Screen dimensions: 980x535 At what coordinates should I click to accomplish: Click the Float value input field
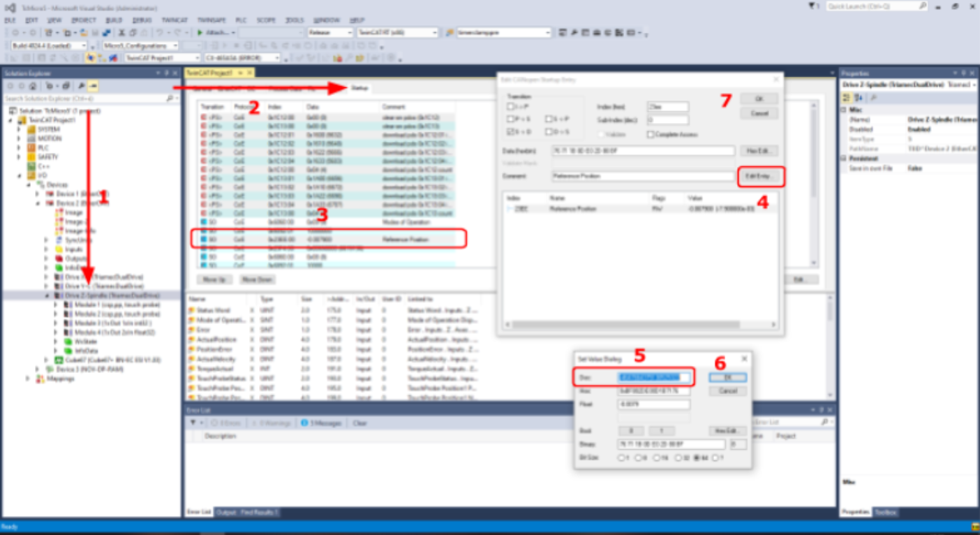pos(653,404)
